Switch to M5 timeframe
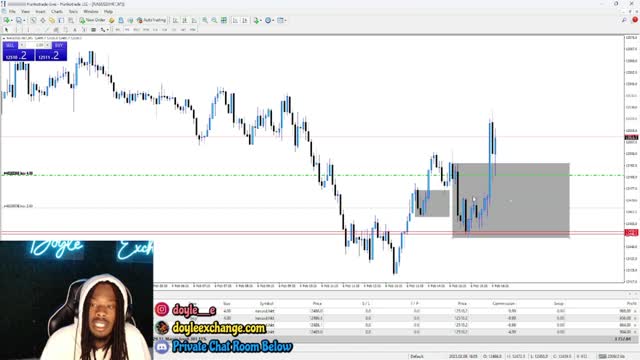Image resolution: width=640 pixels, height=360 pixels. pos(127,30)
